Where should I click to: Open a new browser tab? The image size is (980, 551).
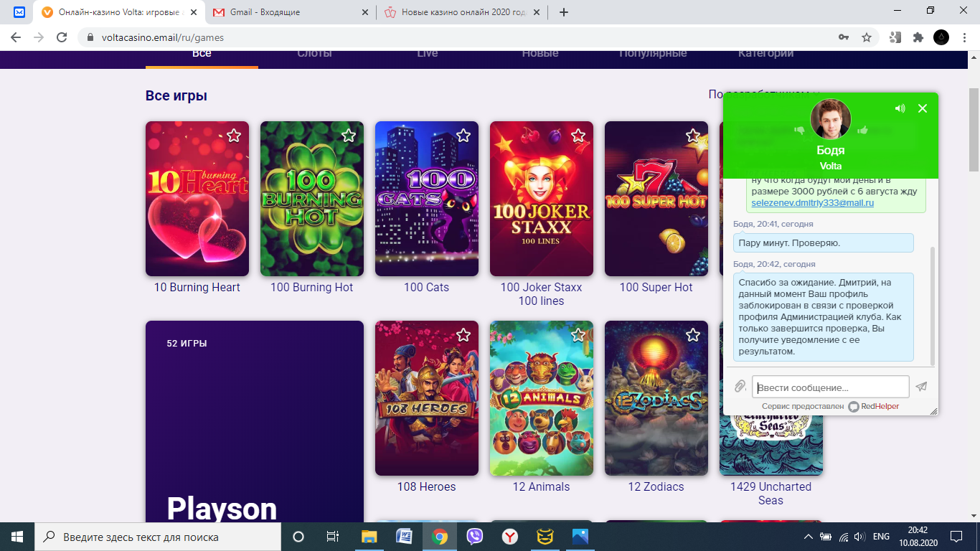point(564,12)
